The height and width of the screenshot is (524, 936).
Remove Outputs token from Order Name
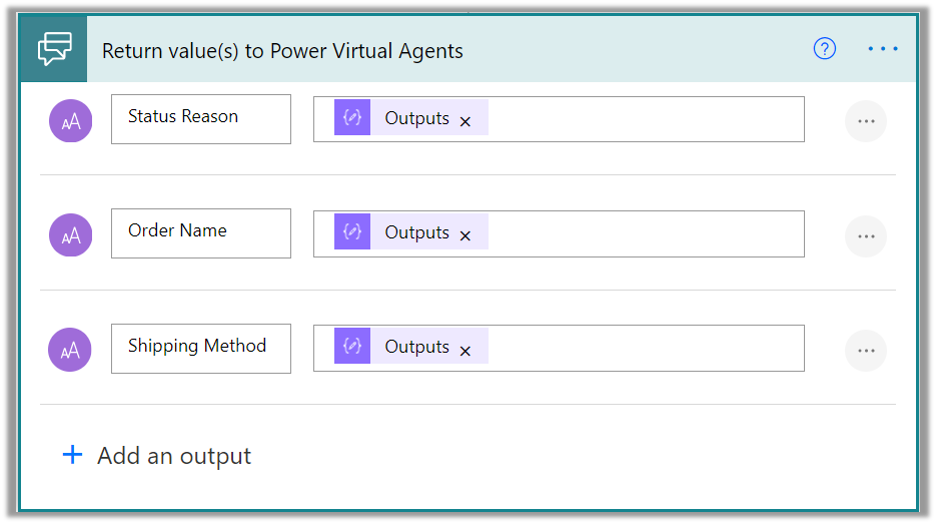(465, 236)
